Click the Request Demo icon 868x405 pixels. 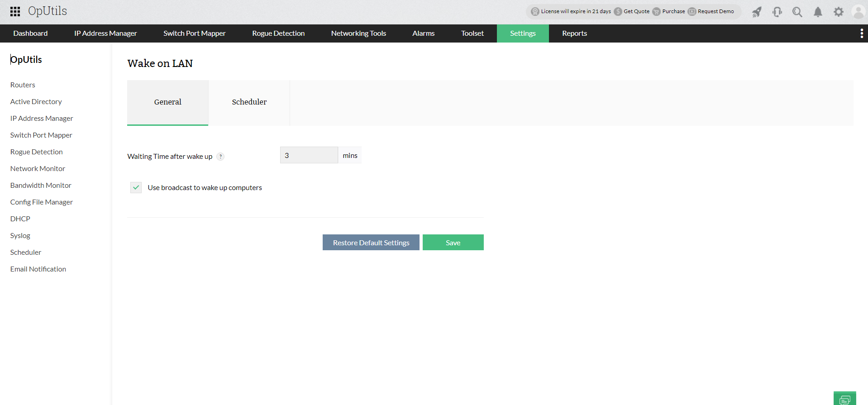point(692,12)
